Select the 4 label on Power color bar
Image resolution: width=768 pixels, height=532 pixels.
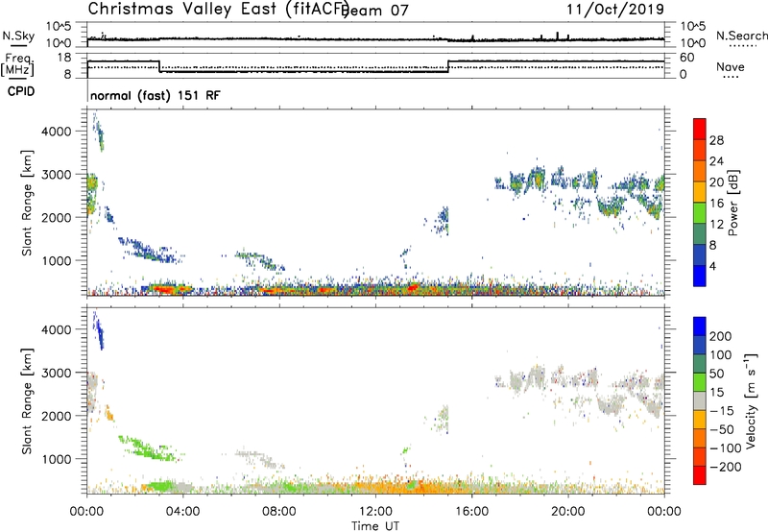712,266
